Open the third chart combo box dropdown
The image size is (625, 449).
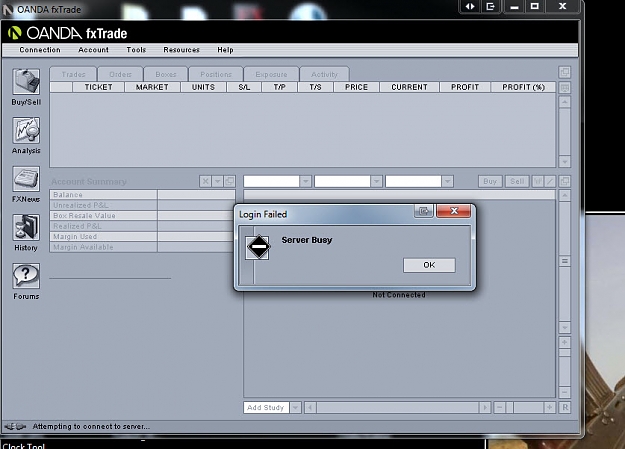447,181
